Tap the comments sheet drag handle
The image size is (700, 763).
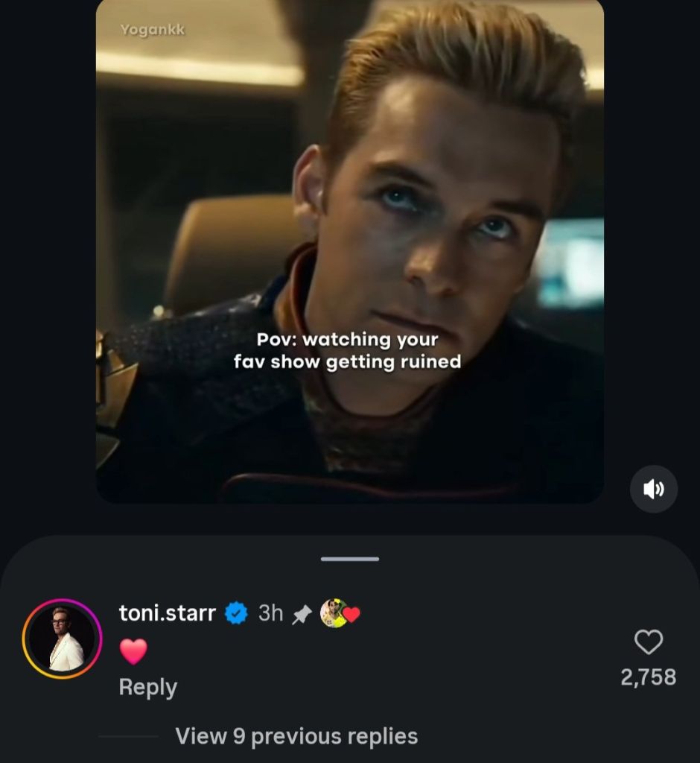pyautogui.click(x=350, y=559)
